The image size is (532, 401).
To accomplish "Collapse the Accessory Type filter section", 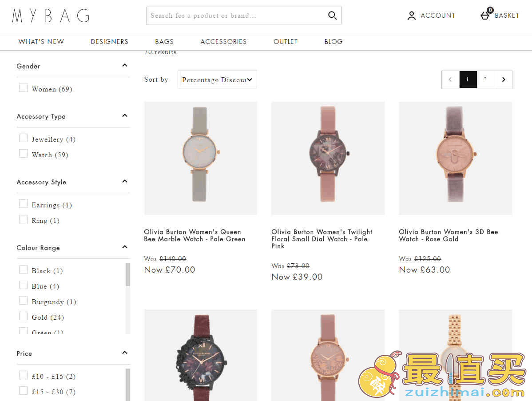I will click(x=125, y=115).
